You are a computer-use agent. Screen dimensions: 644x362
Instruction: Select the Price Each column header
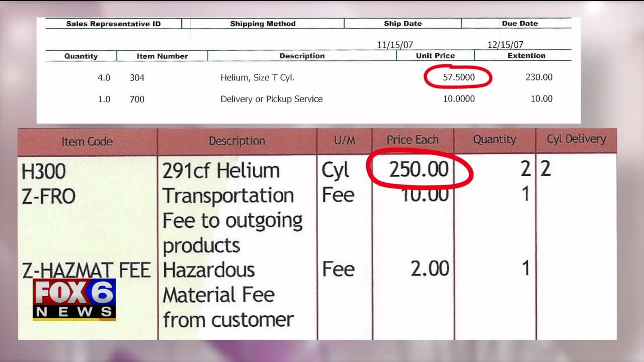(x=412, y=140)
